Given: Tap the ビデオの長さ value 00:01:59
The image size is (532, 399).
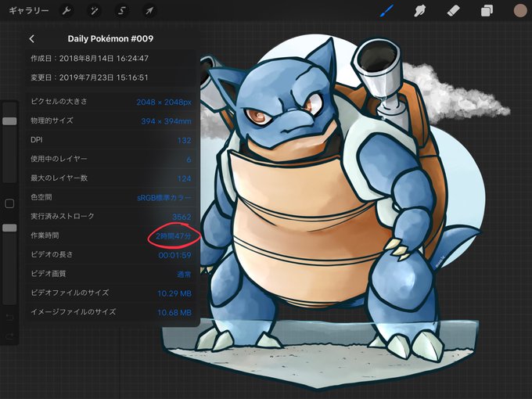Looking at the screenshot, I should click(174, 255).
